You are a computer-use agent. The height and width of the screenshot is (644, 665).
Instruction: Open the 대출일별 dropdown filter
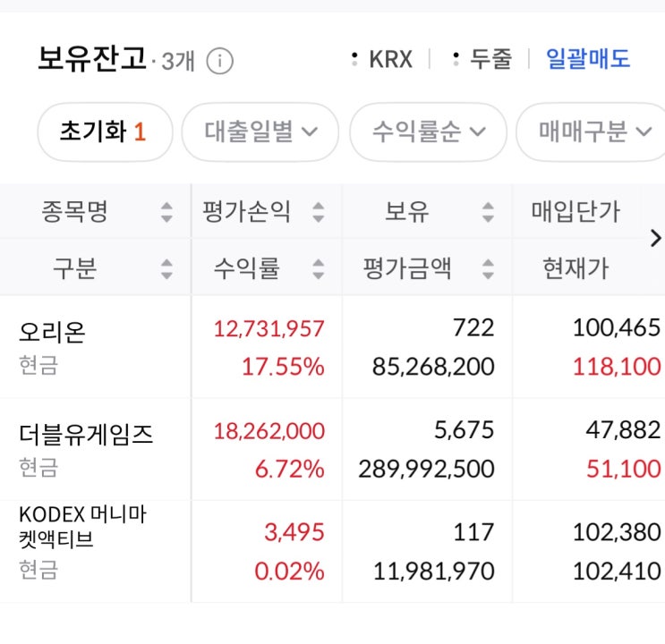[260, 132]
